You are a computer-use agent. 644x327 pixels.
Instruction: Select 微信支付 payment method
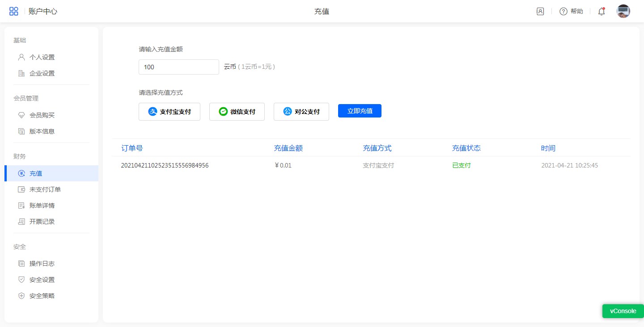(237, 112)
